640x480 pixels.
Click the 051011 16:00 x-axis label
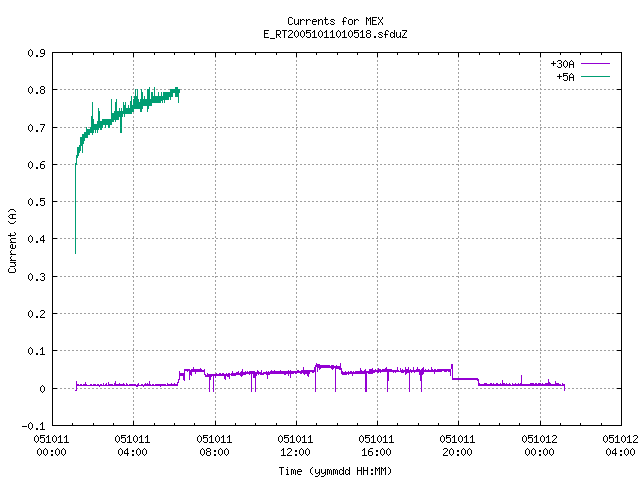[x=376, y=446]
